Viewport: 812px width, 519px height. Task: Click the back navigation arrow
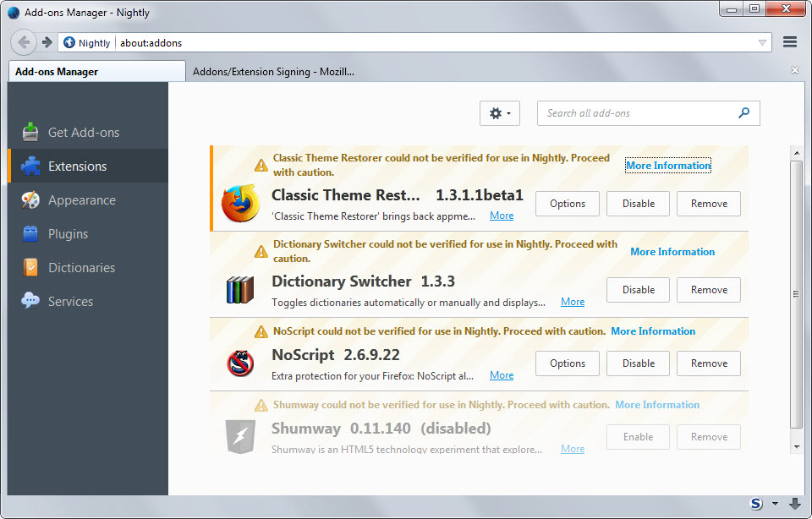pos(25,42)
